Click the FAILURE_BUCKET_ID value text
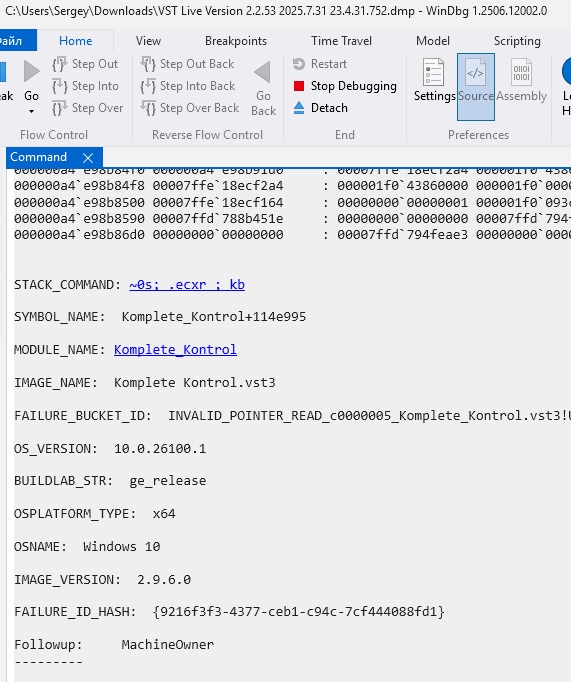 [x=370, y=416]
